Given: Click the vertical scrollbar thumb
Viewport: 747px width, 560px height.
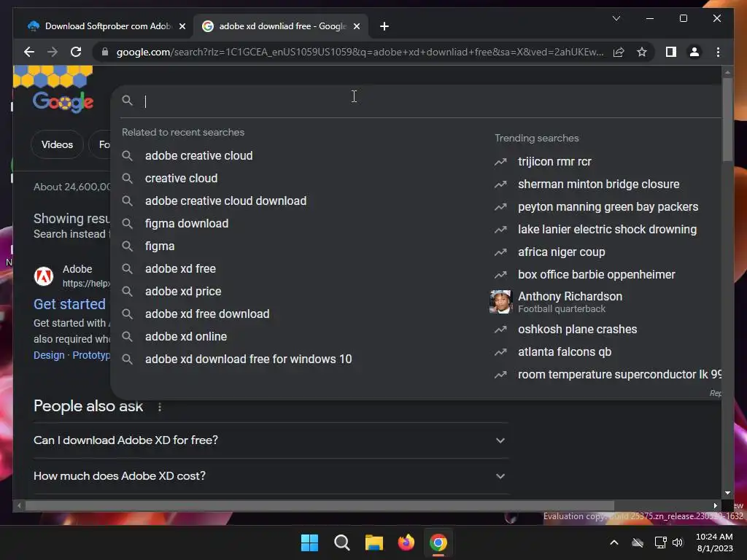Looking at the screenshot, I should click(727, 119).
